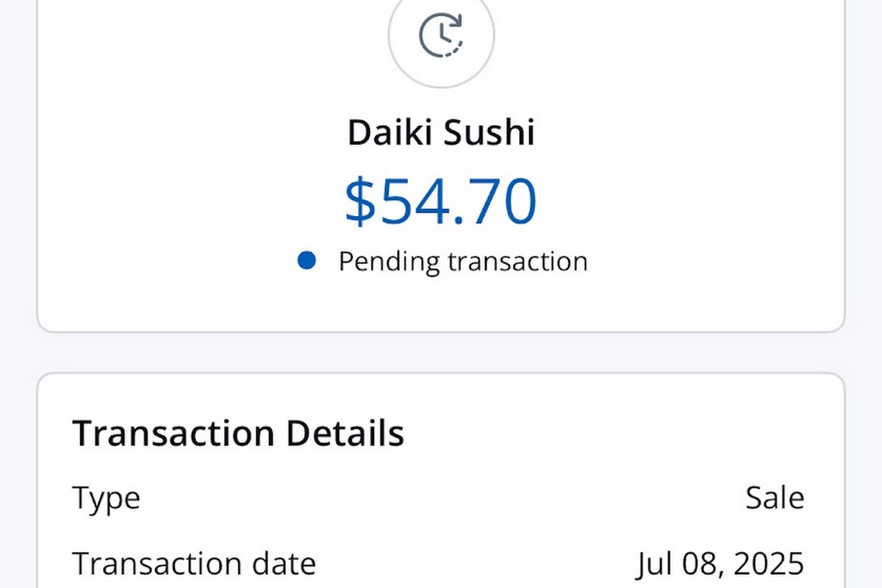Click the pending clock icon
Image resolution: width=882 pixels, height=588 pixels.
tap(441, 35)
